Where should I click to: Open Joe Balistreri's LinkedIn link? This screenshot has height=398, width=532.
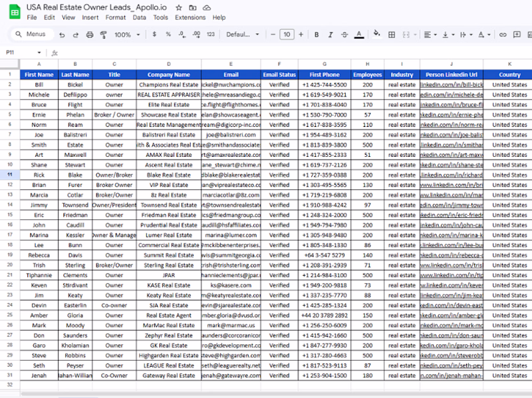(452, 135)
